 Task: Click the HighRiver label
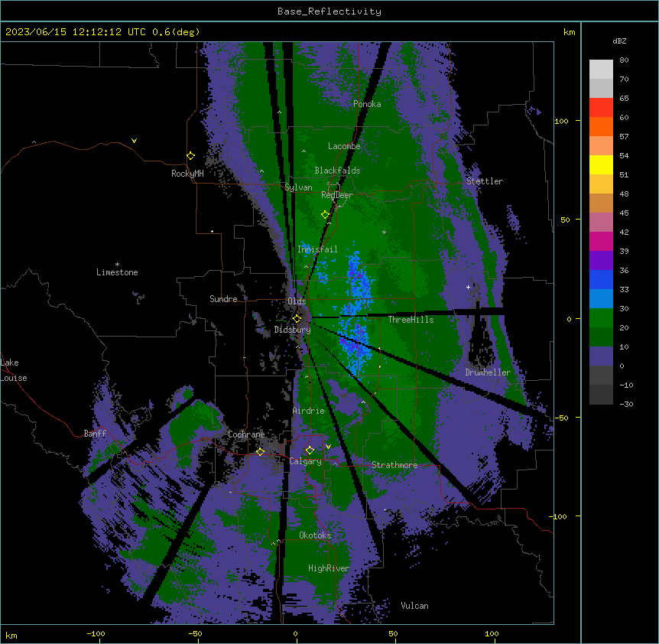pyautogui.click(x=329, y=568)
